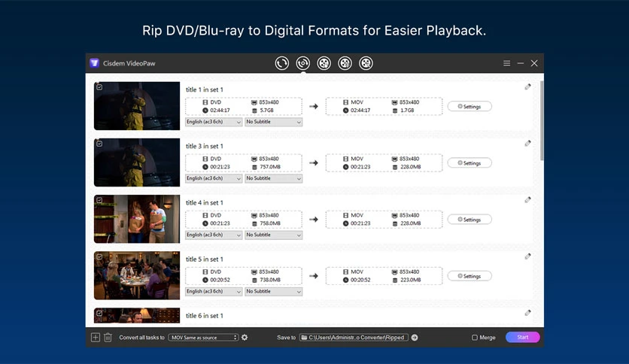
Task: Open audio track dropdown for title 1
Action: [214, 122]
